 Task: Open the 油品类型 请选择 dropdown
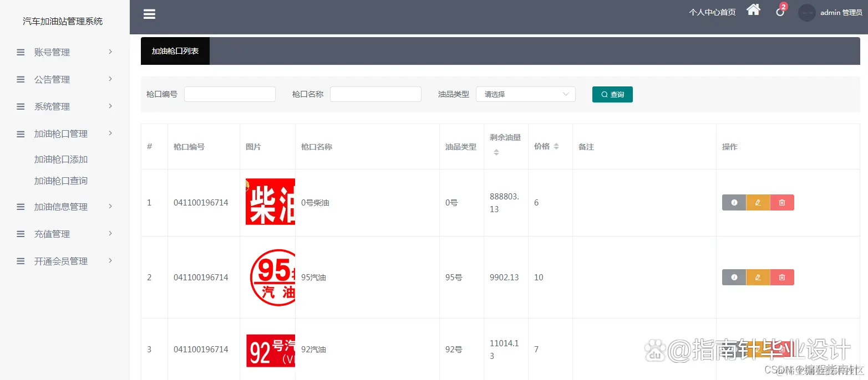click(x=526, y=94)
